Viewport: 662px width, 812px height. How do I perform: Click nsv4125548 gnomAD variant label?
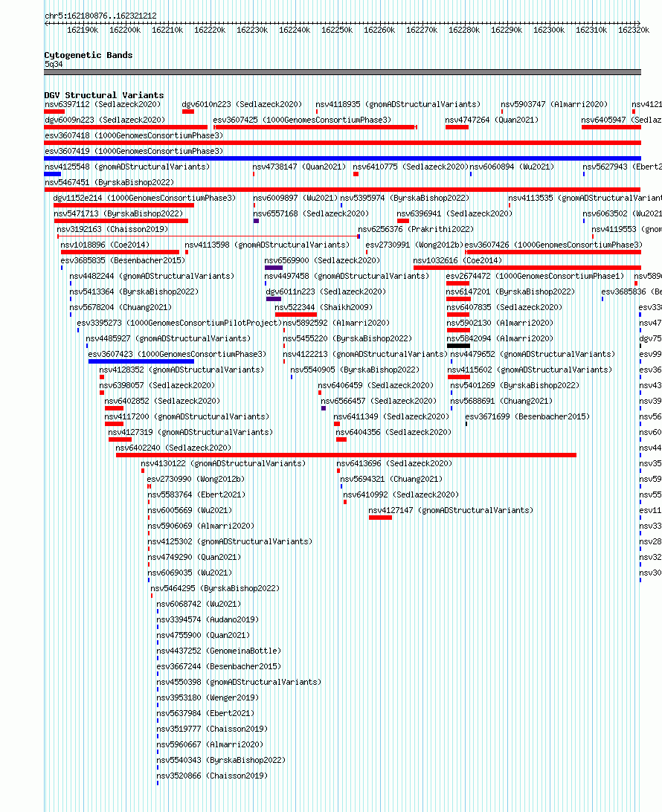click(127, 167)
